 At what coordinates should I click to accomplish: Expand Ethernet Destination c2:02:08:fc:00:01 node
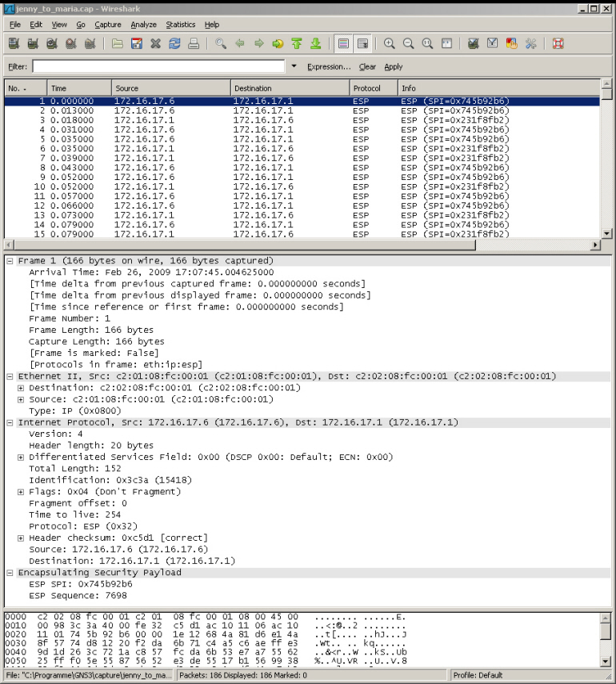21,388
